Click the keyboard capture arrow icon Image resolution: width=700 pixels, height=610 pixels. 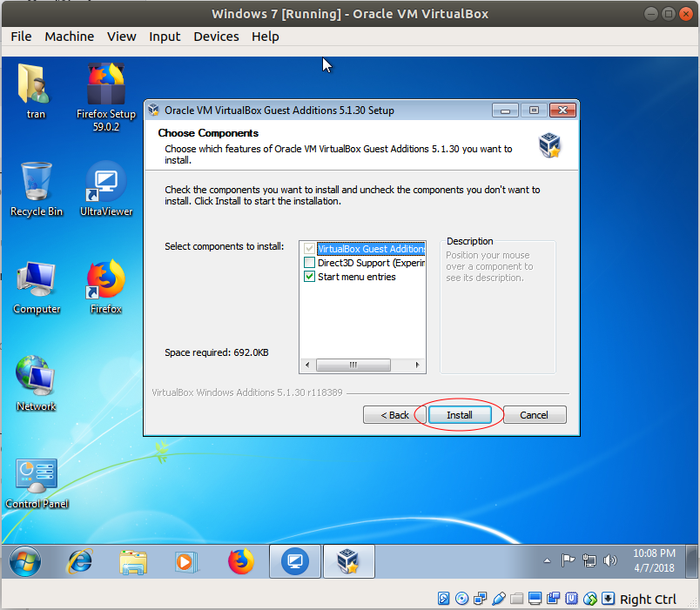608,598
